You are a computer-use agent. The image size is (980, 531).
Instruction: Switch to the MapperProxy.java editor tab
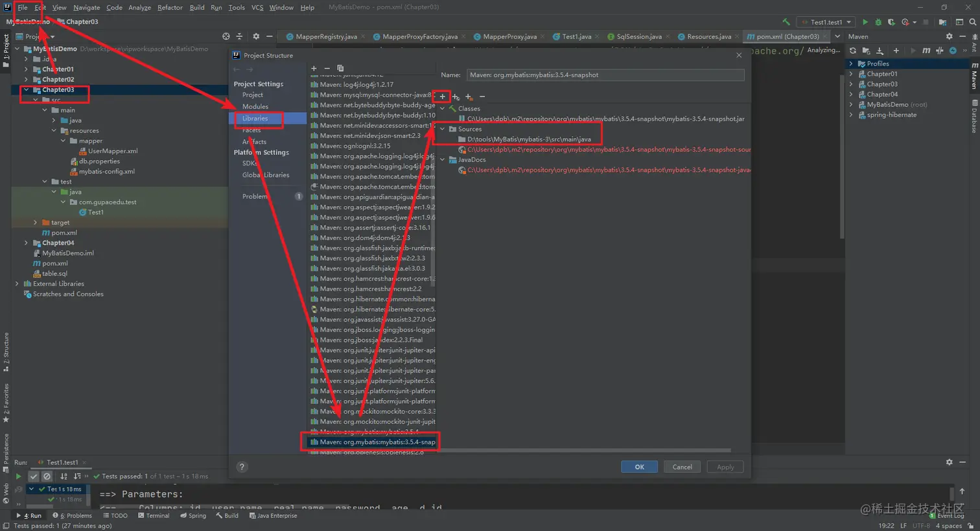[509, 36]
